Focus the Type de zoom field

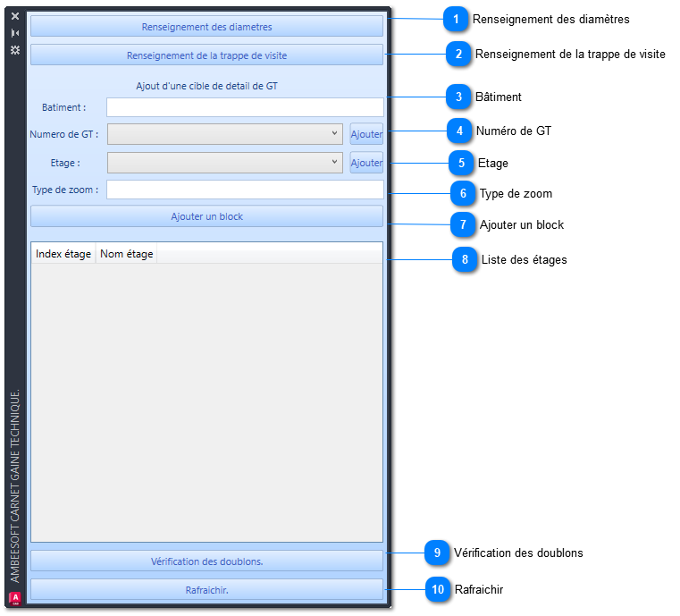(x=245, y=190)
